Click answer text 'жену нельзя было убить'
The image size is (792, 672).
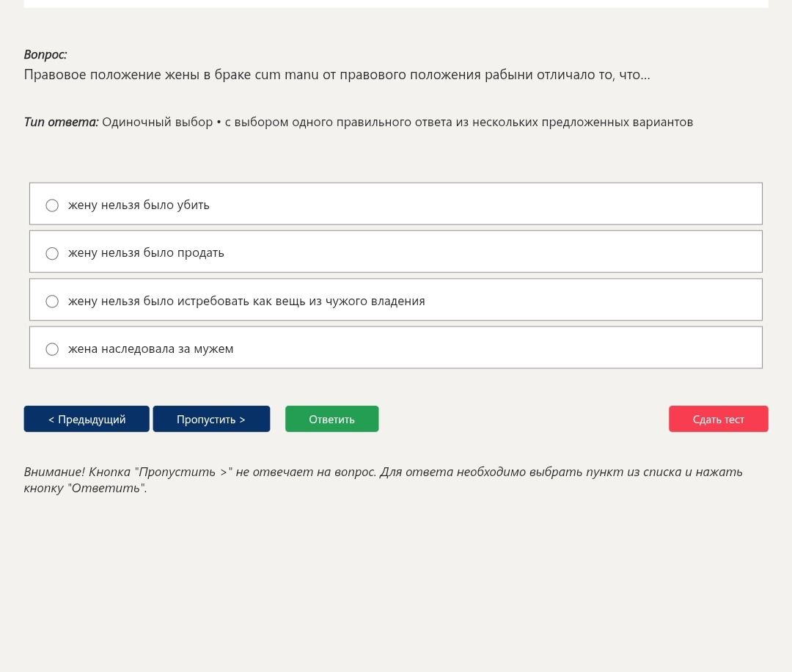click(139, 205)
